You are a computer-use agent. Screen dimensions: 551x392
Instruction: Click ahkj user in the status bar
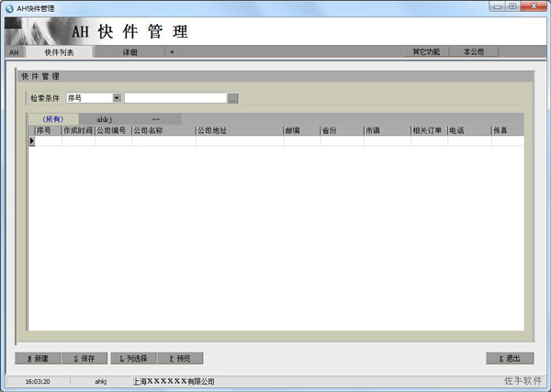click(101, 382)
